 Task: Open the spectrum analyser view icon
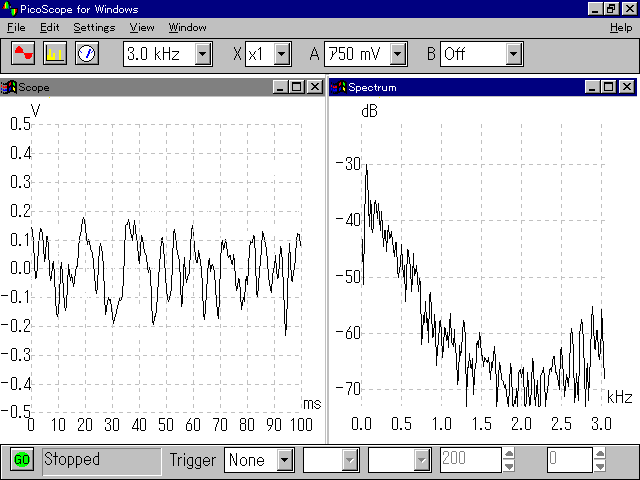click(55, 53)
